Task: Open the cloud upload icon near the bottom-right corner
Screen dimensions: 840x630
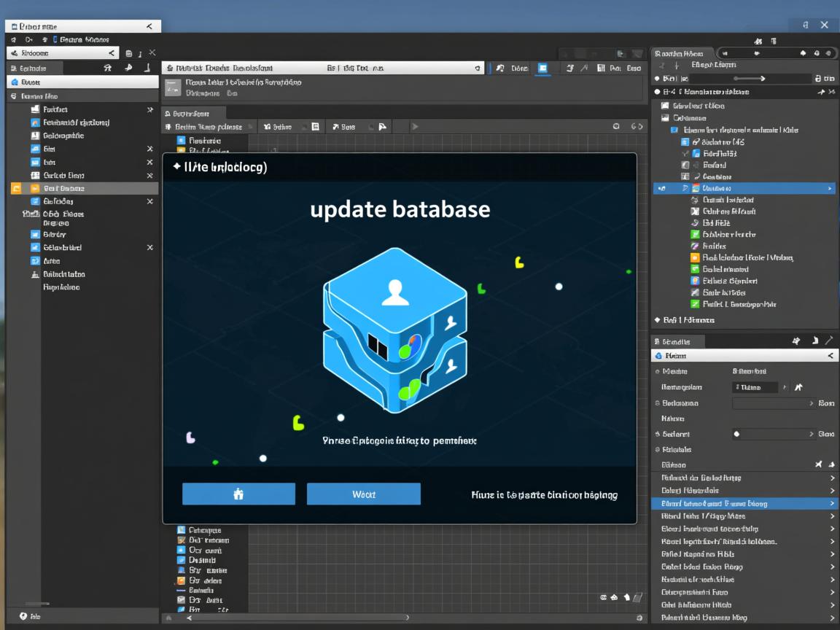Action: 613,596
